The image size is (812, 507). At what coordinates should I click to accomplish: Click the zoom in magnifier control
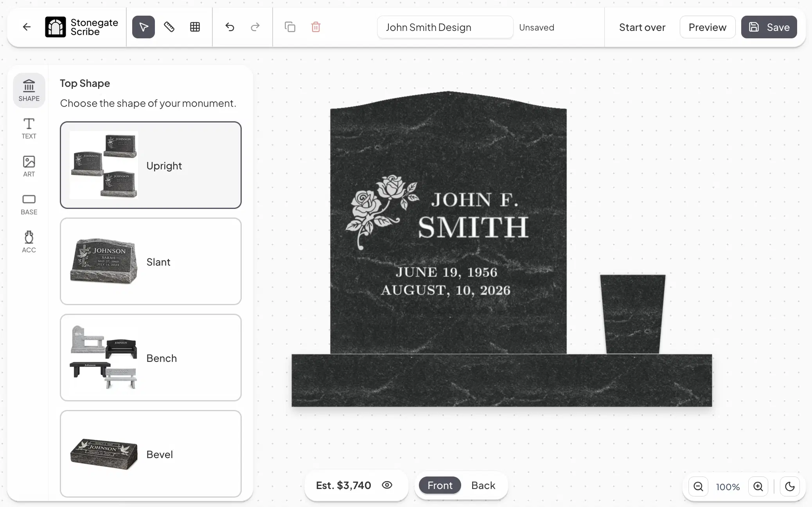758,486
